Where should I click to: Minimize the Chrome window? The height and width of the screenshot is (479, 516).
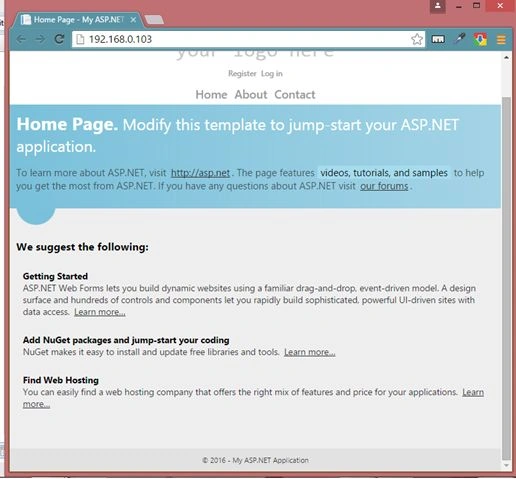[459, 6]
